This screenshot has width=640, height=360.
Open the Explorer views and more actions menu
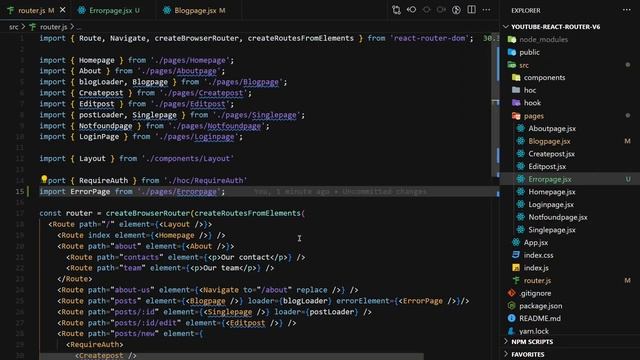click(627, 10)
